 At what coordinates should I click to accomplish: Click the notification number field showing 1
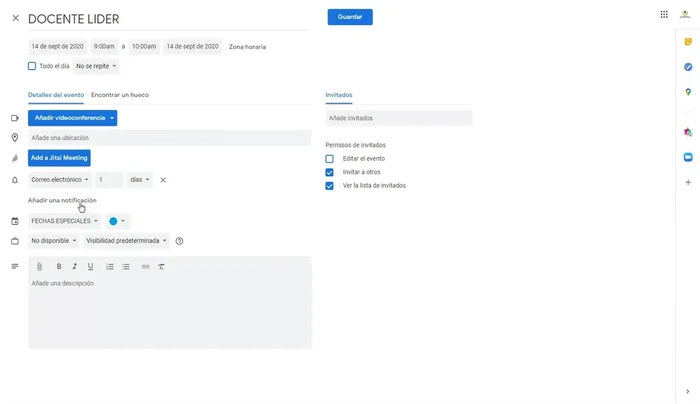click(x=109, y=180)
